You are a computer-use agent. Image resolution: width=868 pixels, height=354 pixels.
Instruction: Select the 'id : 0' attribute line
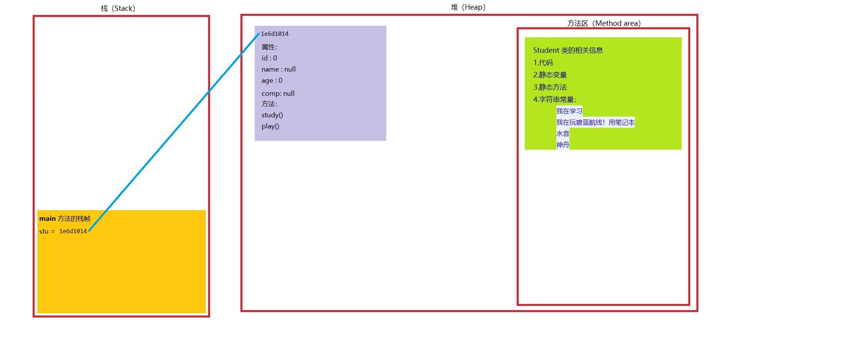269,58
